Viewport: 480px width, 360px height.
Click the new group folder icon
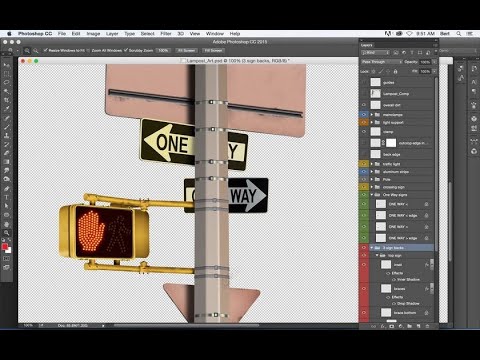[x=410, y=326]
